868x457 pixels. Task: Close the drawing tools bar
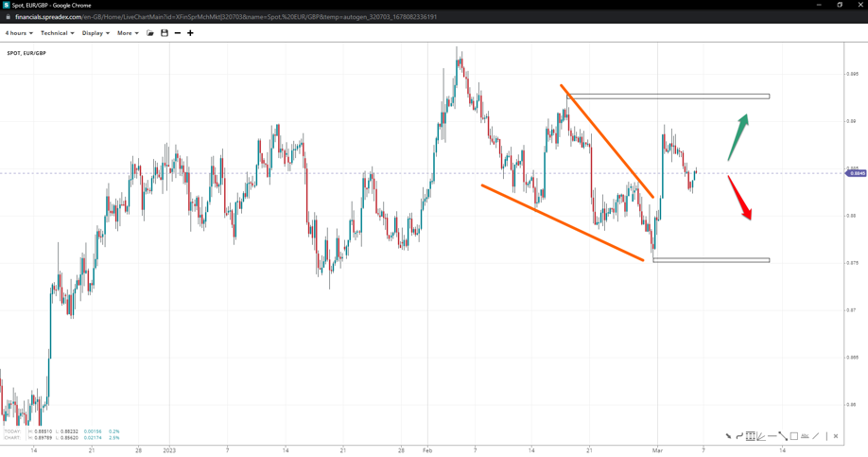tap(836, 436)
